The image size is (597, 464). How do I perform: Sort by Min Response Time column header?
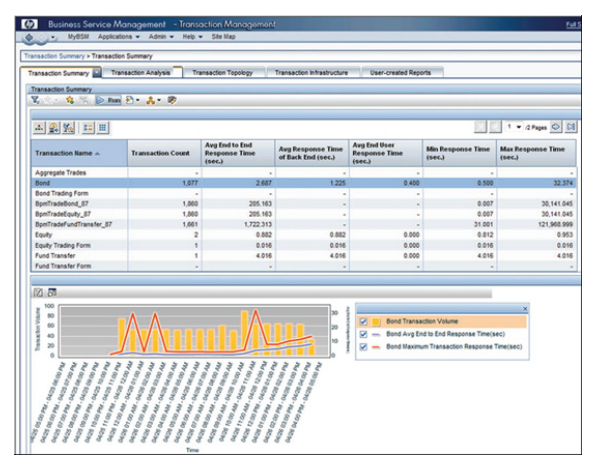[460, 153]
